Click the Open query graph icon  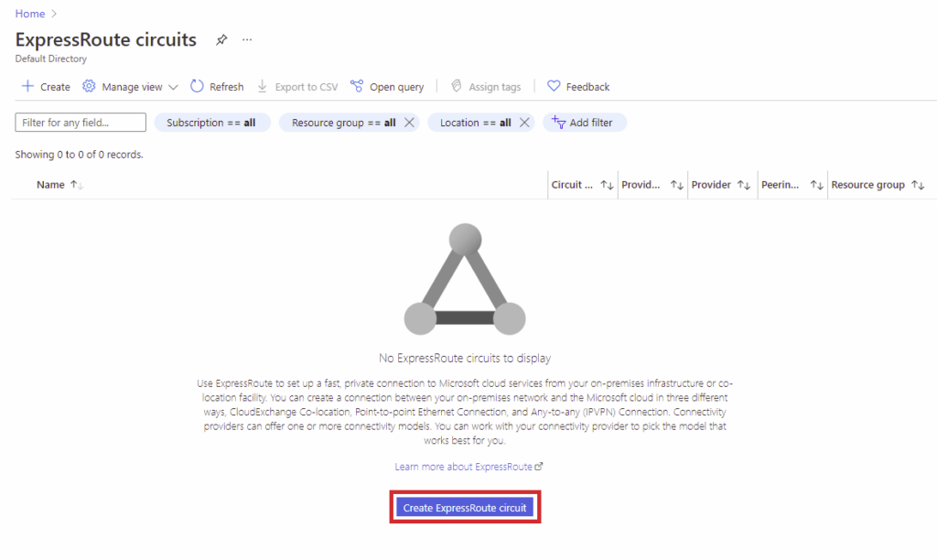coord(357,86)
